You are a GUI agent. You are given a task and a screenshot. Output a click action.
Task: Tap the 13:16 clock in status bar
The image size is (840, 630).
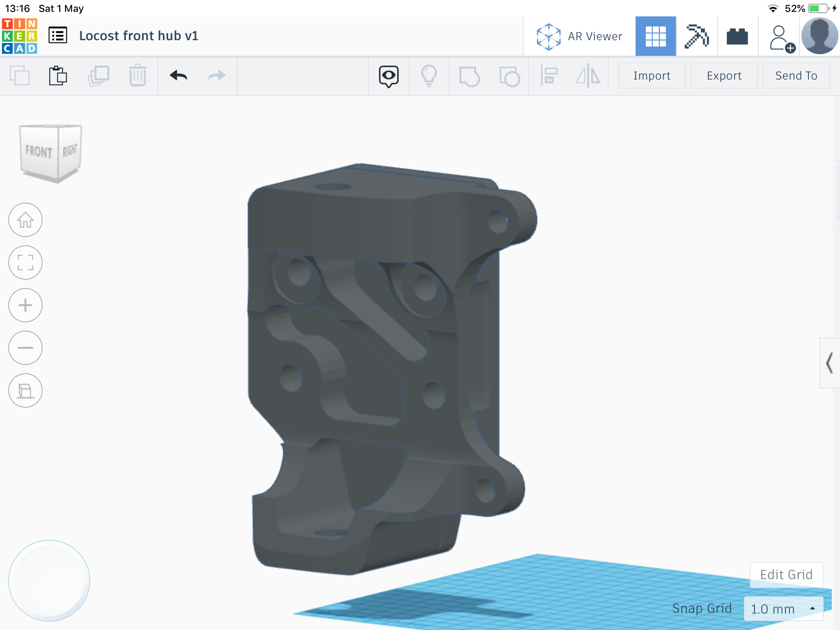pyautogui.click(x=17, y=8)
